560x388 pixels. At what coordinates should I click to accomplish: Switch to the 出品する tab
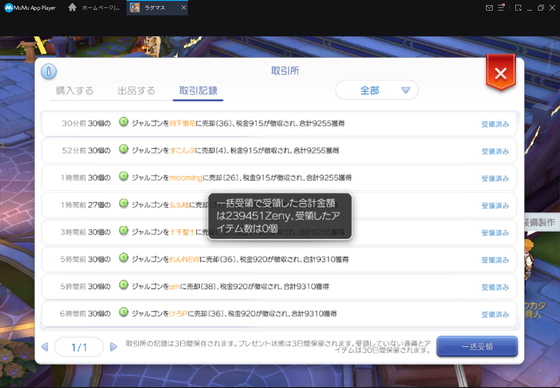coord(136,91)
